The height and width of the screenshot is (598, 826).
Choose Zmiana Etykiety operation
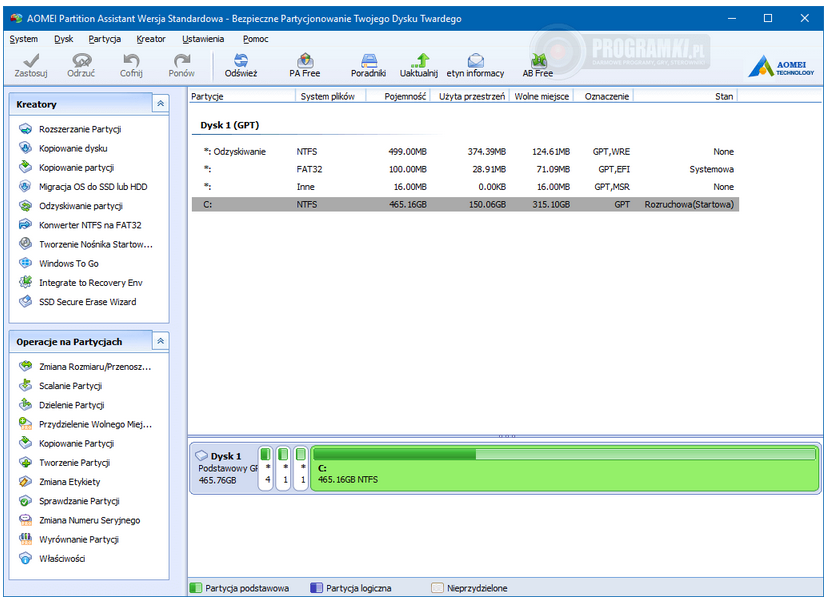coord(69,482)
